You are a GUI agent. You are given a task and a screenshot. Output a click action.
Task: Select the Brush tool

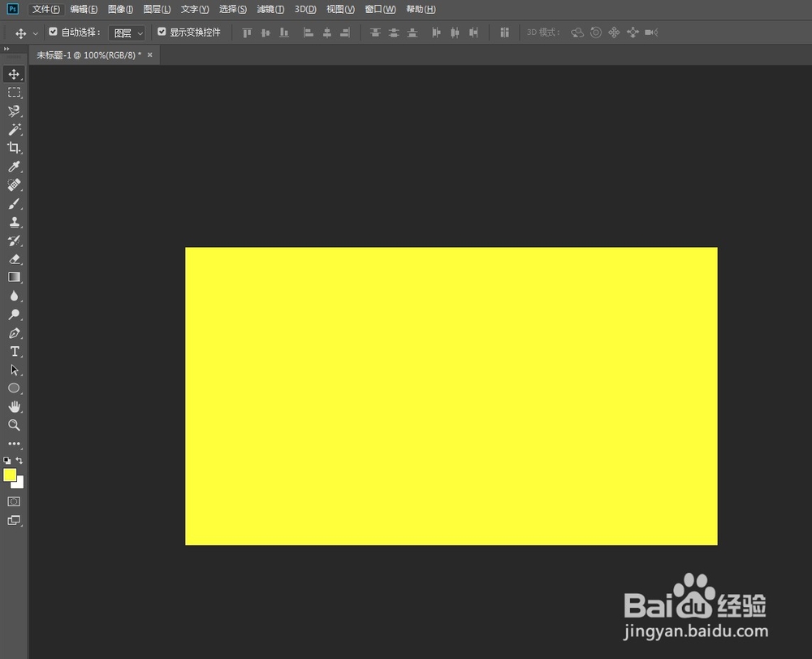[14, 204]
